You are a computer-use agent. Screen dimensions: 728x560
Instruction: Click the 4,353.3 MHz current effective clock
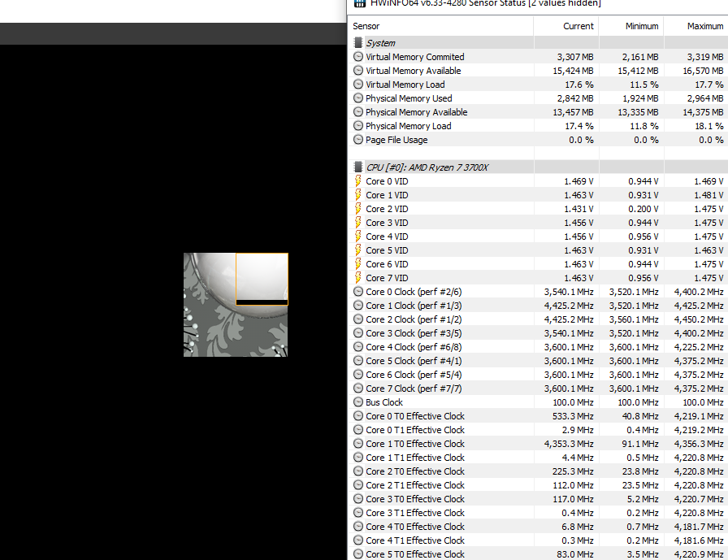[569, 444]
